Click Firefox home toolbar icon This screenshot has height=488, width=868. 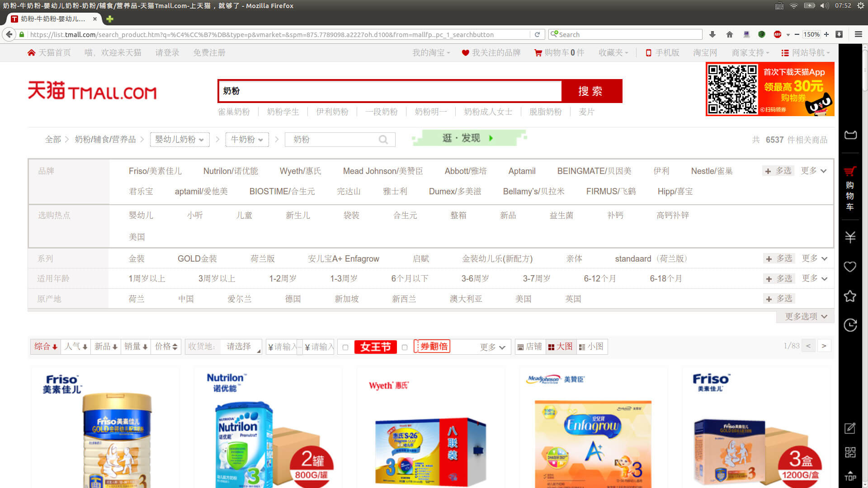729,34
